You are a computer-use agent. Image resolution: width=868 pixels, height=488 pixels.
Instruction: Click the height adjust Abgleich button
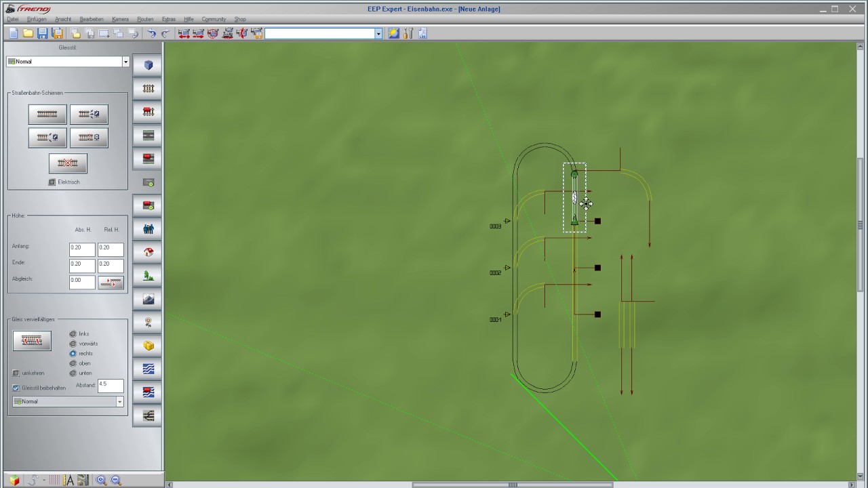pyautogui.click(x=111, y=282)
